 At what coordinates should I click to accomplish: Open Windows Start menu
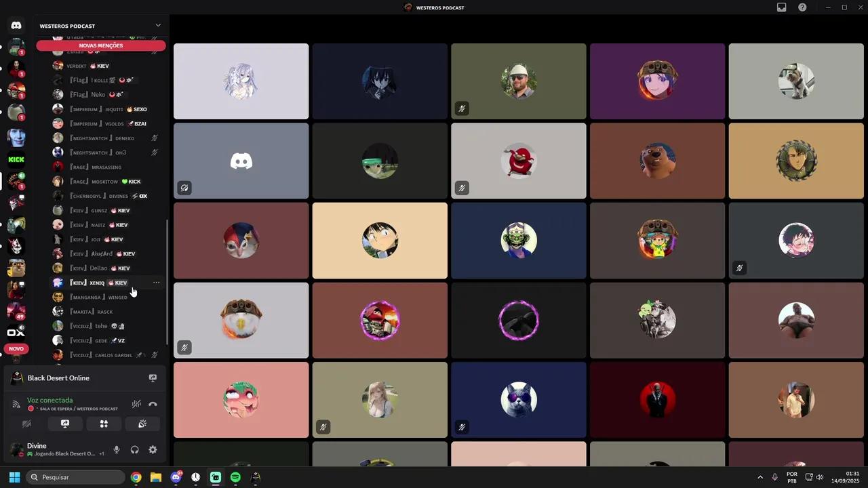coord(14,477)
